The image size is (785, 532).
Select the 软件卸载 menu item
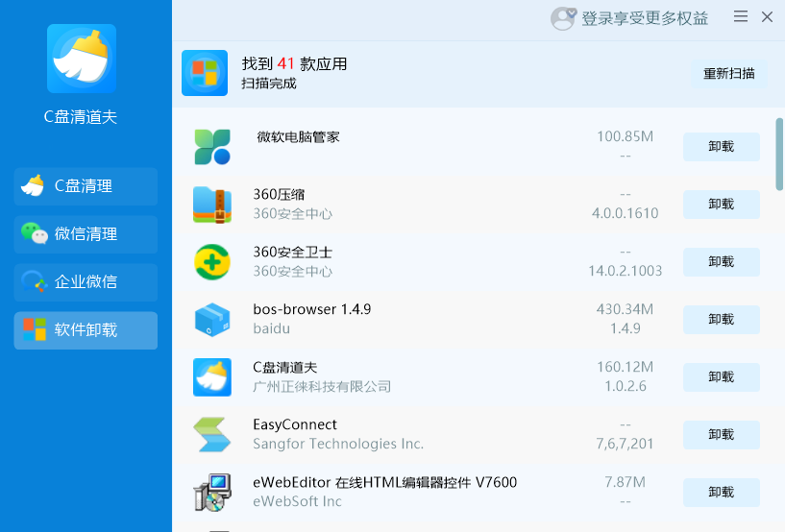tap(86, 330)
